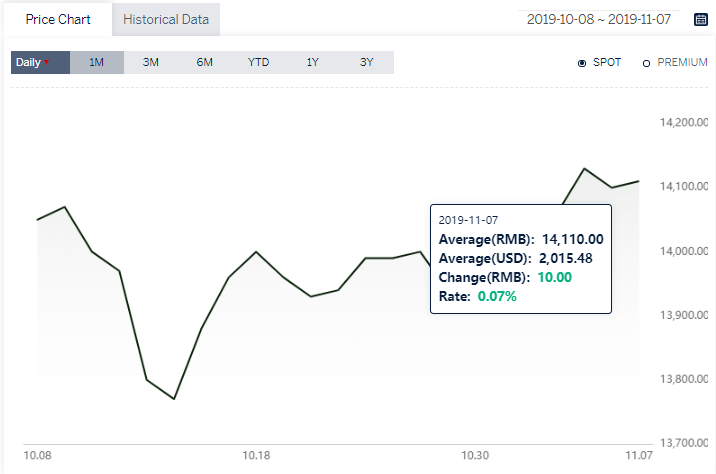
Task: Open the calendar date picker icon
Action: click(700, 19)
